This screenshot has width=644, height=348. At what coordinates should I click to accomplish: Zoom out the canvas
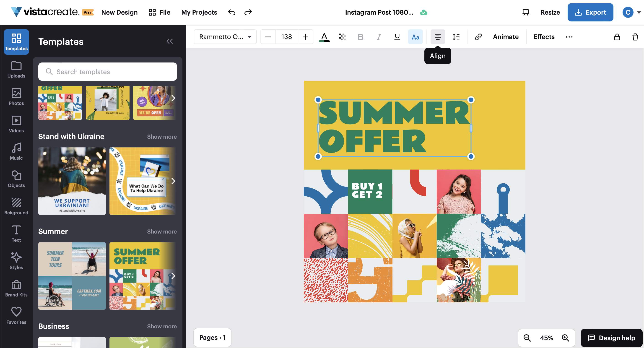tap(527, 338)
